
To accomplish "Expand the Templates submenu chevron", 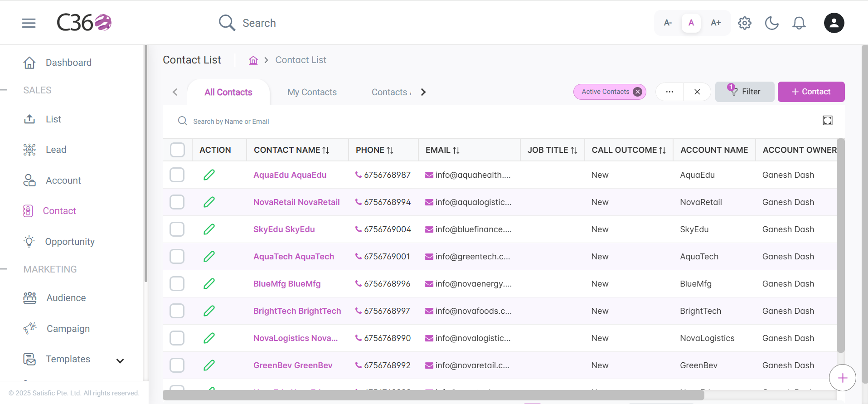I will (120, 361).
